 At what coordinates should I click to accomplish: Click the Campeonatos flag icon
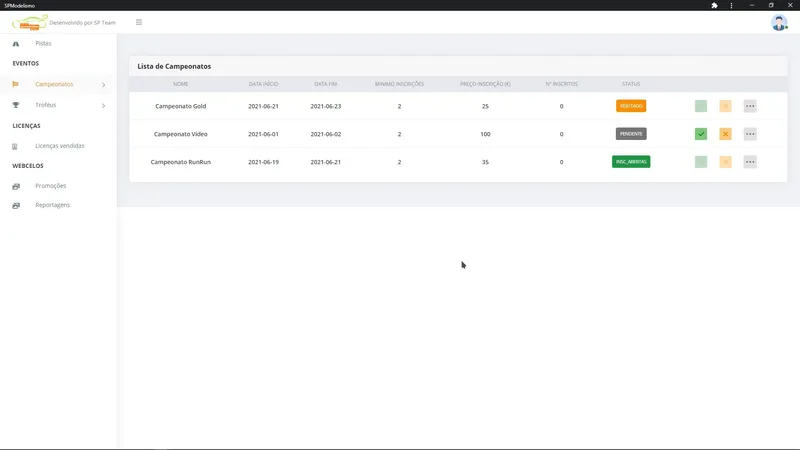click(x=15, y=84)
